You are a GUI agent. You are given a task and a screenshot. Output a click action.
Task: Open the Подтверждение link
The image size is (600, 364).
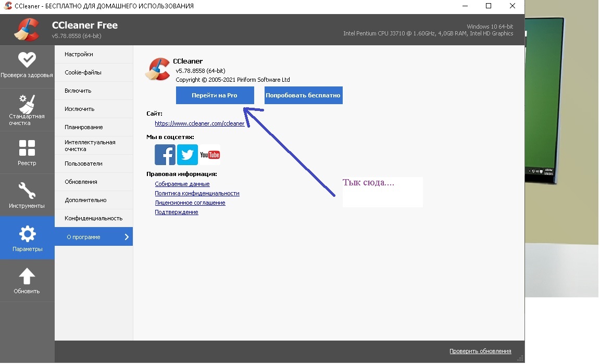click(x=177, y=212)
